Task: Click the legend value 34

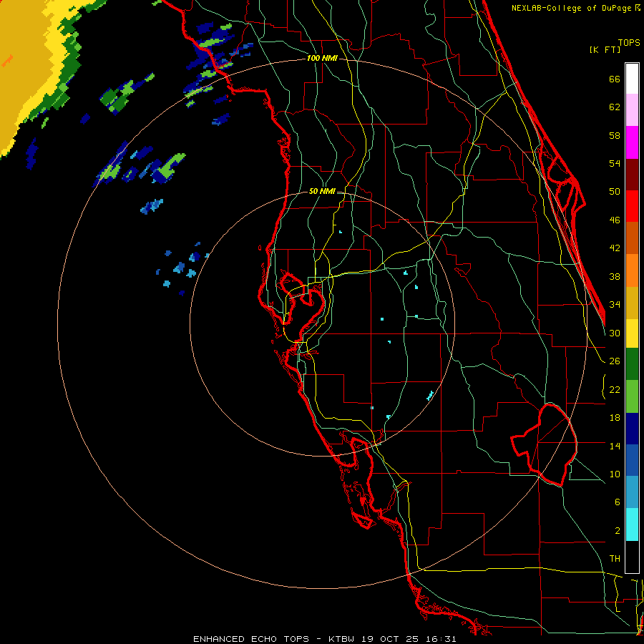Action: pyautogui.click(x=615, y=304)
